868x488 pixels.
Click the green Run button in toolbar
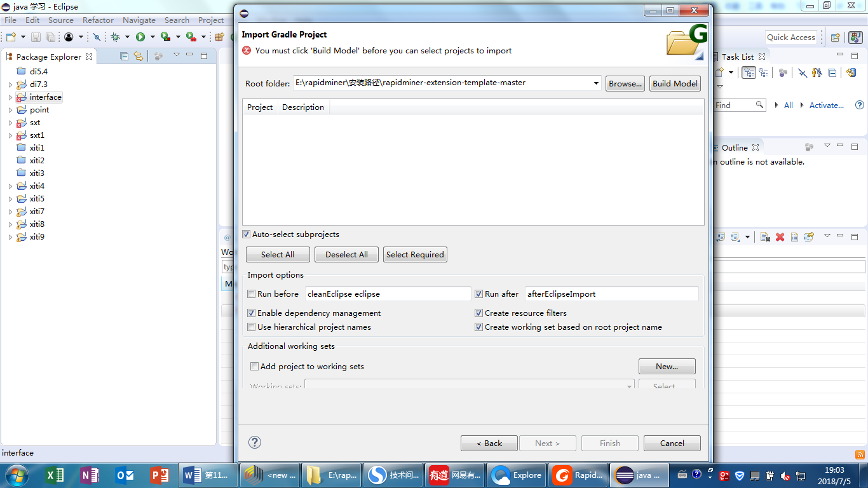coord(140,37)
